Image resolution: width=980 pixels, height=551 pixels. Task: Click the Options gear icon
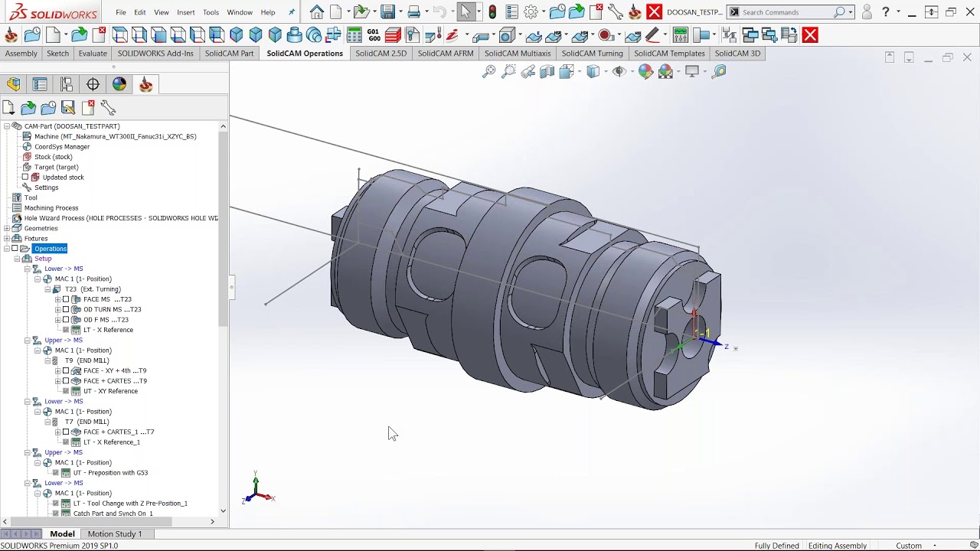pos(530,12)
